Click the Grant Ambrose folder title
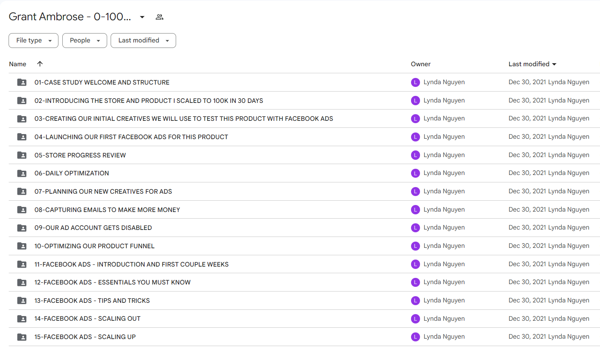 tap(70, 17)
